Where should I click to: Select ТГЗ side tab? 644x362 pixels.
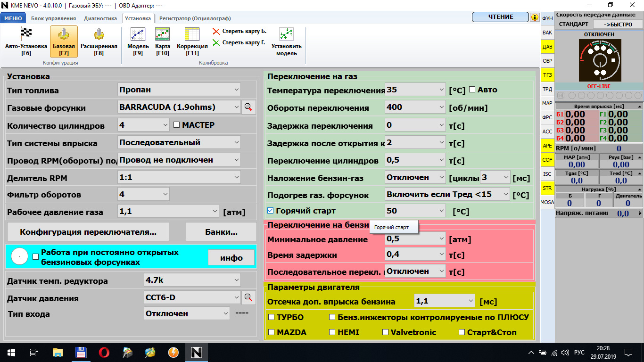tap(547, 75)
